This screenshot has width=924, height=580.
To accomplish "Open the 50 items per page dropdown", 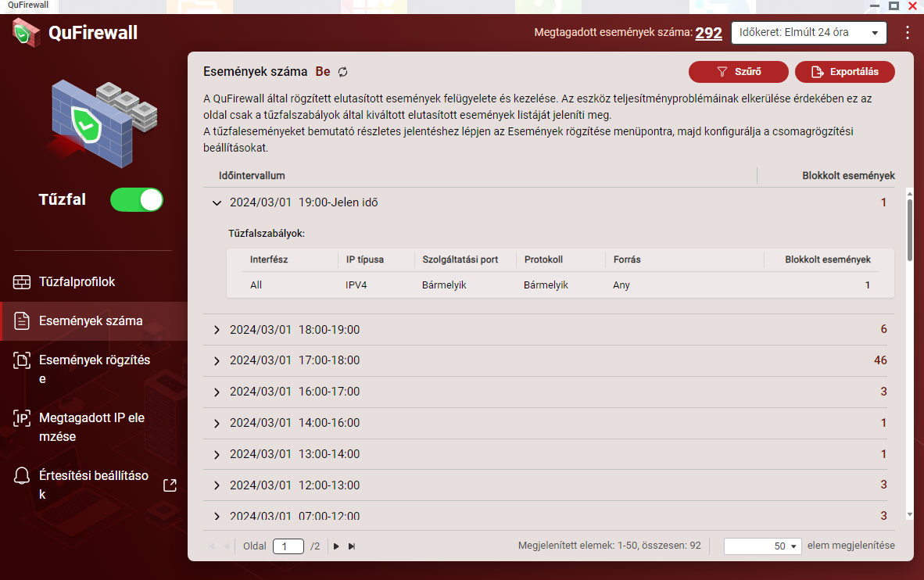I will coord(762,546).
